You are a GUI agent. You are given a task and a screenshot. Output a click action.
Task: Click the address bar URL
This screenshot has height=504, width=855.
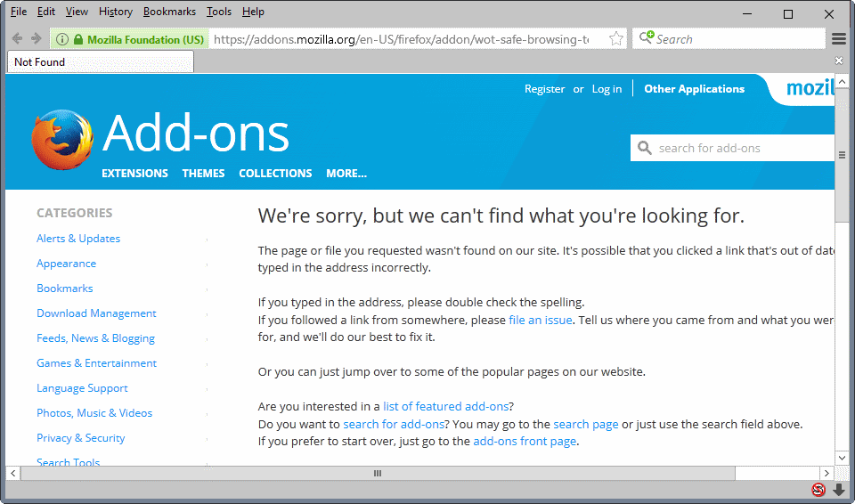click(401, 39)
